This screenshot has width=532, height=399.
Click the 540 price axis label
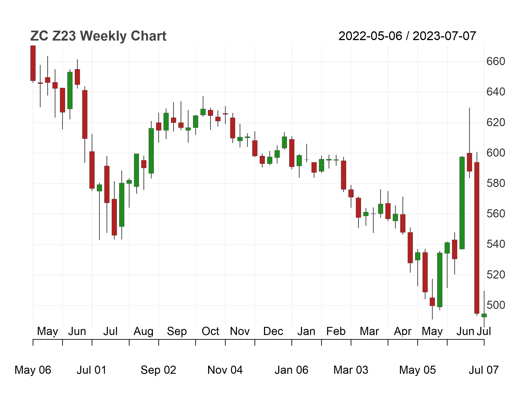click(x=496, y=244)
